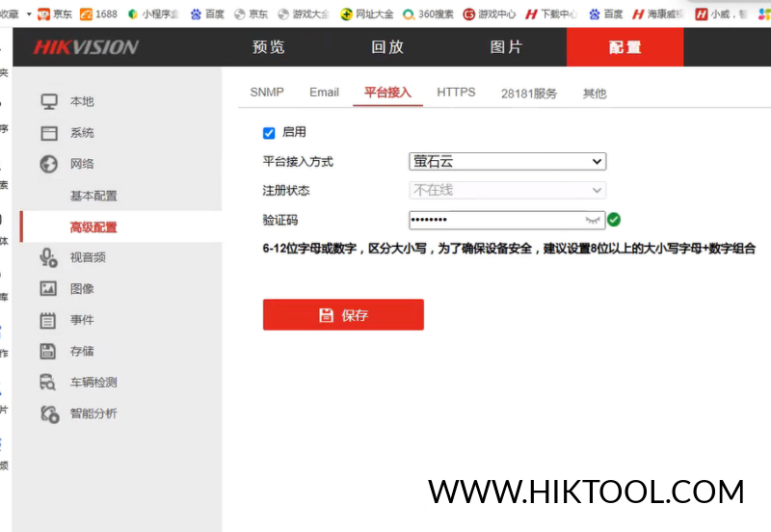Select 基本配置 under 网络
This screenshot has width=771, height=532.
coord(93,196)
